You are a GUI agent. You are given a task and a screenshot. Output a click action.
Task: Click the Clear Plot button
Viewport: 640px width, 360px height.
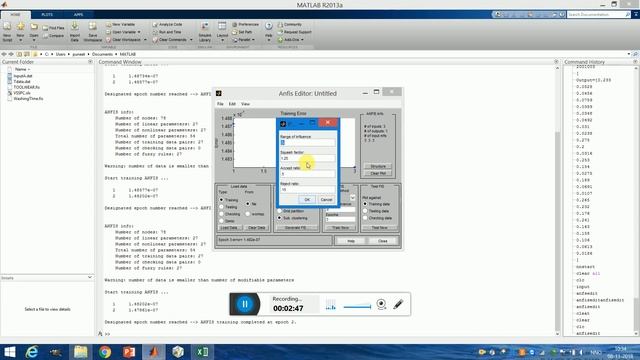click(378, 173)
